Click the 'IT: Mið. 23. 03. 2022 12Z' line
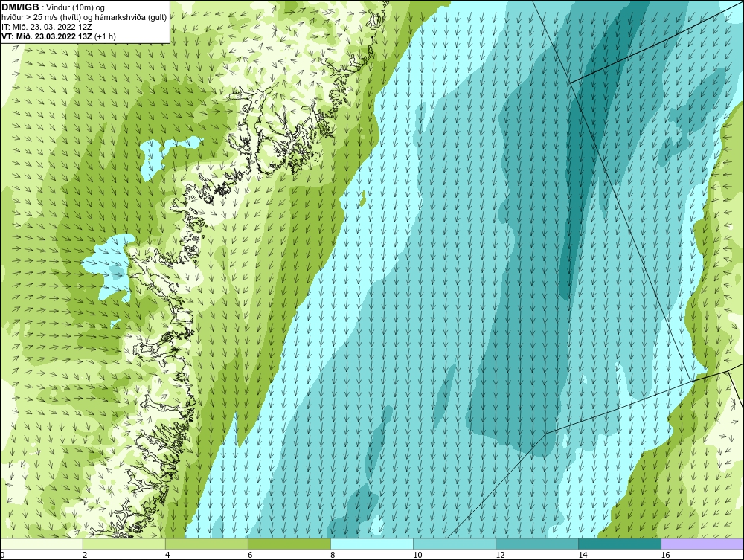Image resolution: width=744 pixels, height=560 pixels. point(47,27)
